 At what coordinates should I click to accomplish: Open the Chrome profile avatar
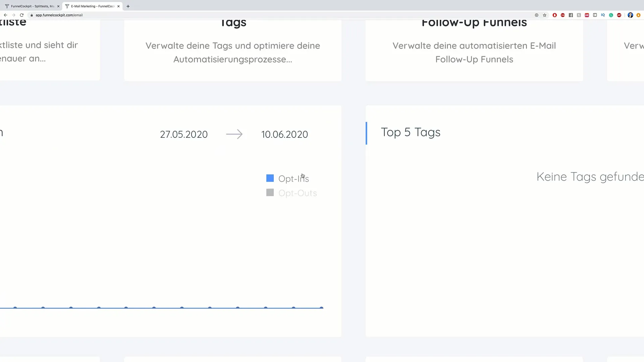click(x=630, y=15)
